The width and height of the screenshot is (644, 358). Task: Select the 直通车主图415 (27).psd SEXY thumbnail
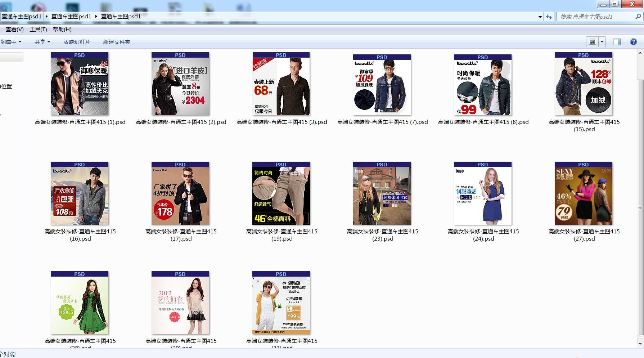click(584, 194)
